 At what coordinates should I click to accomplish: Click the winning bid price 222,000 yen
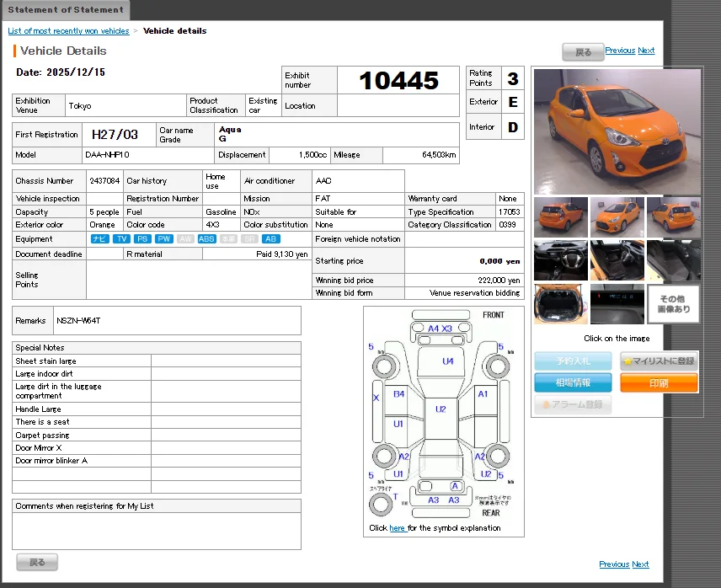(499, 280)
